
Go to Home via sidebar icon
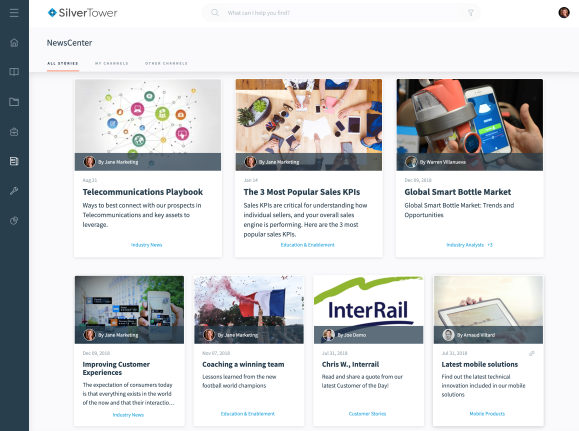14,42
